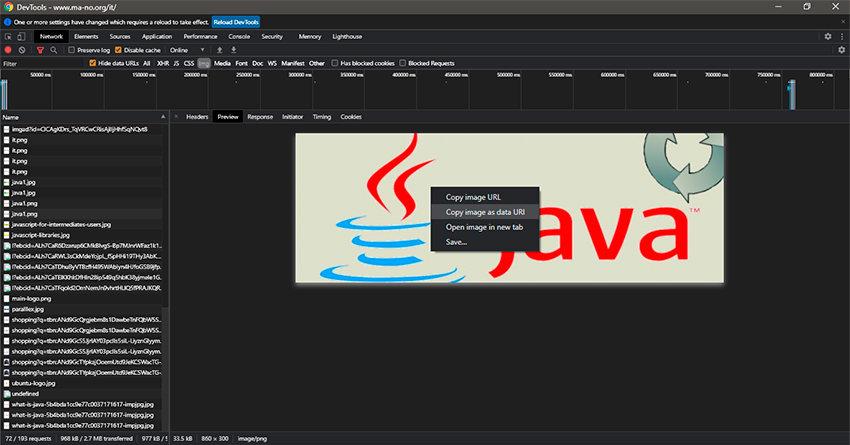Open DevTools settings gear in tab bar
Screen dimensions: 850x445
point(828,36)
